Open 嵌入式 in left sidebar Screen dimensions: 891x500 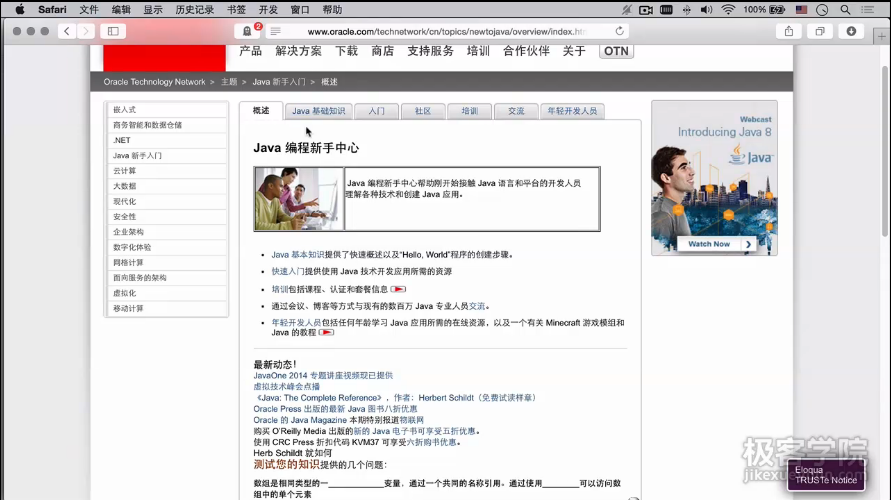(166, 110)
